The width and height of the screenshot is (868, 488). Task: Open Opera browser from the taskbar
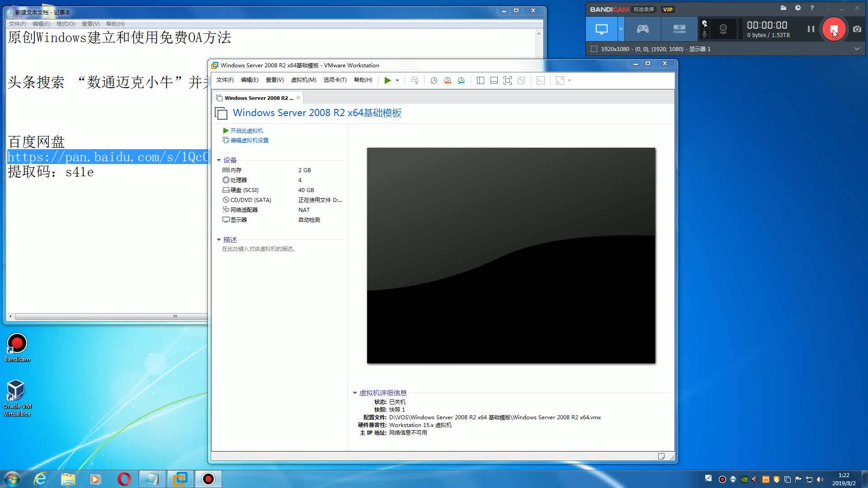tap(124, 479)
